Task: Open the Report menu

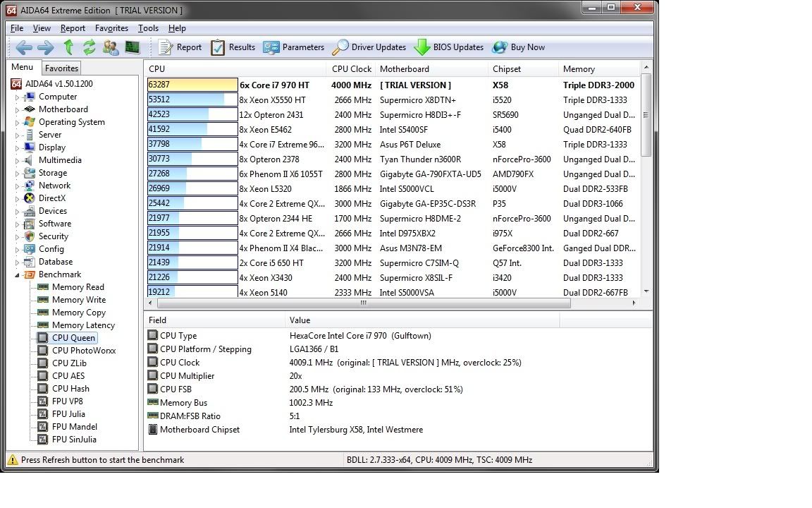Action: pyautogui.click(x=73, y=28)
